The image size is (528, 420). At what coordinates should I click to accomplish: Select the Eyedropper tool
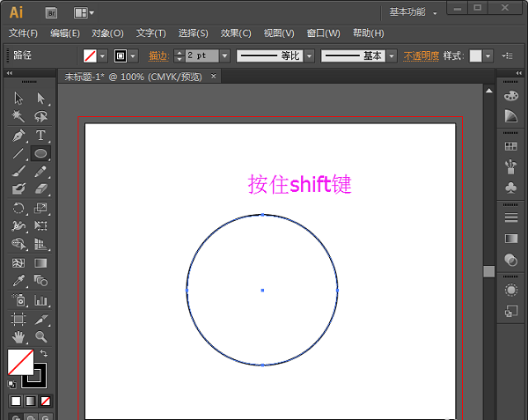[x=18, y=281]
